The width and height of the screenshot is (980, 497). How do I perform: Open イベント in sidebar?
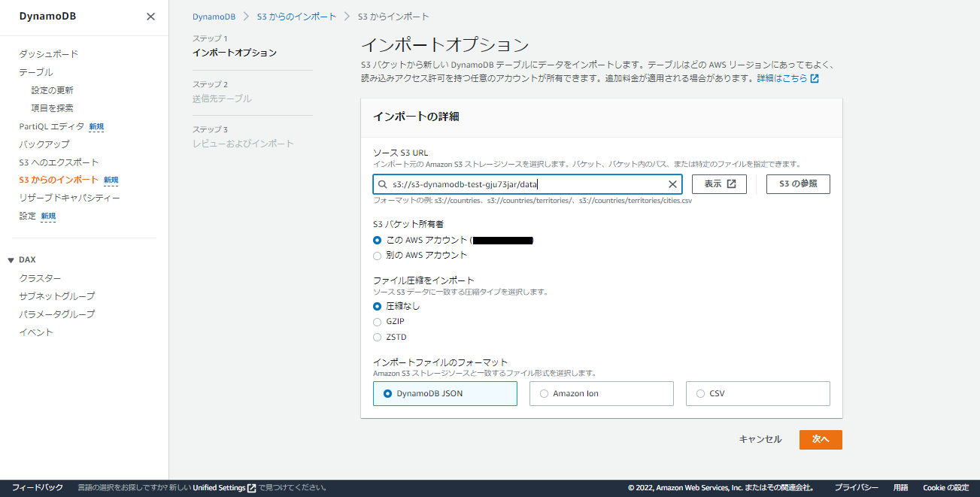36,332
